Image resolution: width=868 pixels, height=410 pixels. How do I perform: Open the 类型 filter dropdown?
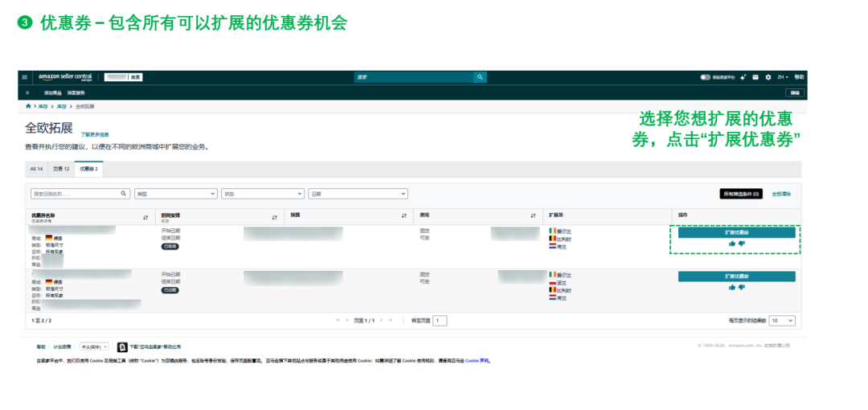(175, 194)
